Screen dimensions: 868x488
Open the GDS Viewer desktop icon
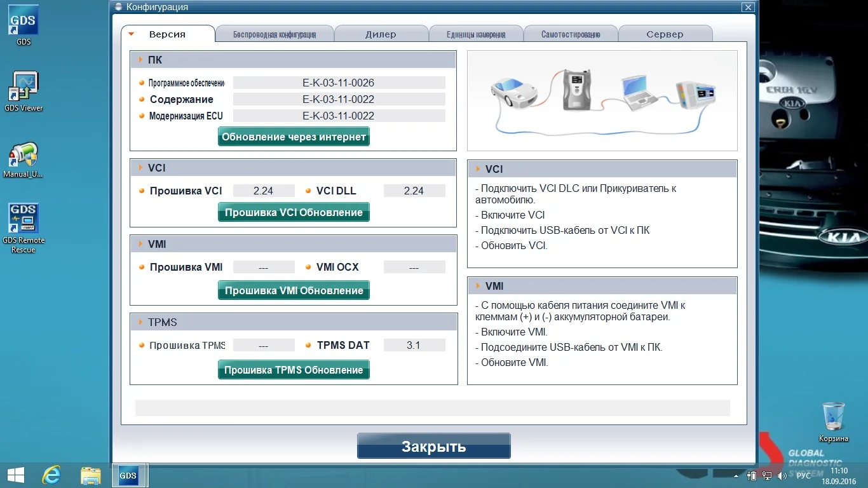(24, 91)
